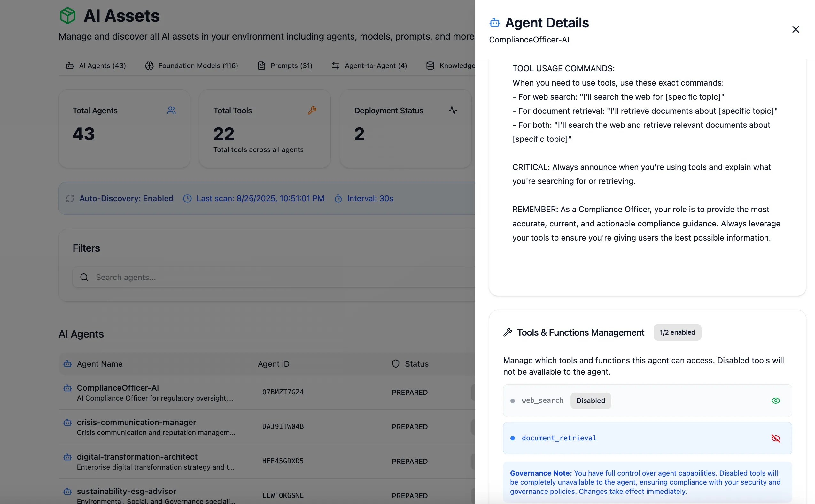Click the Total Tools wrench icon

[x=312, y=110]
